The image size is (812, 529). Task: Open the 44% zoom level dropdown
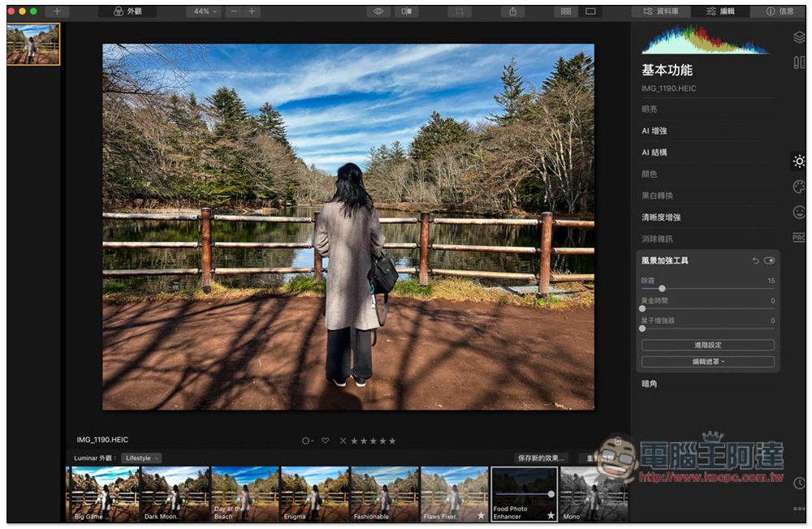coord(205,11)
